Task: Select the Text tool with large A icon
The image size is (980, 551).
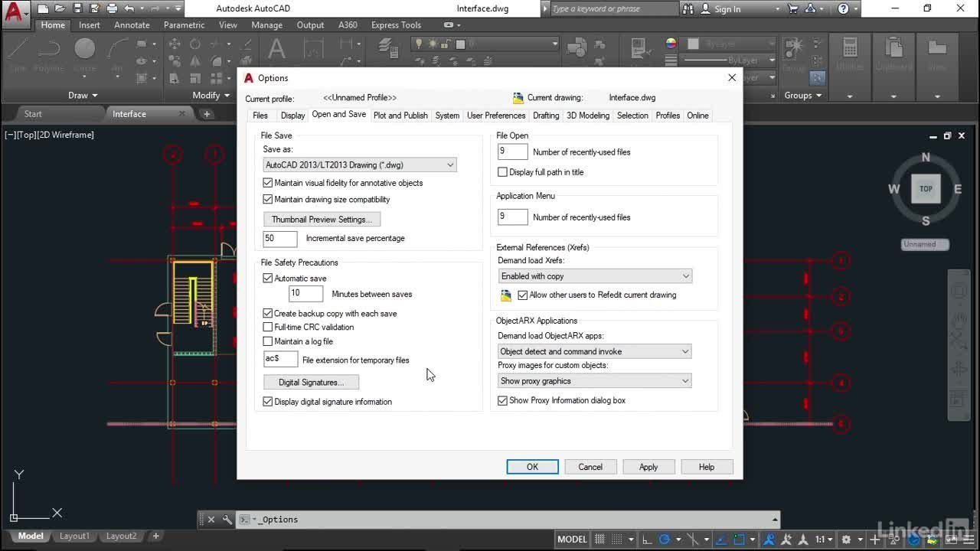Action: pyautogui.click(x=276, y=49)
